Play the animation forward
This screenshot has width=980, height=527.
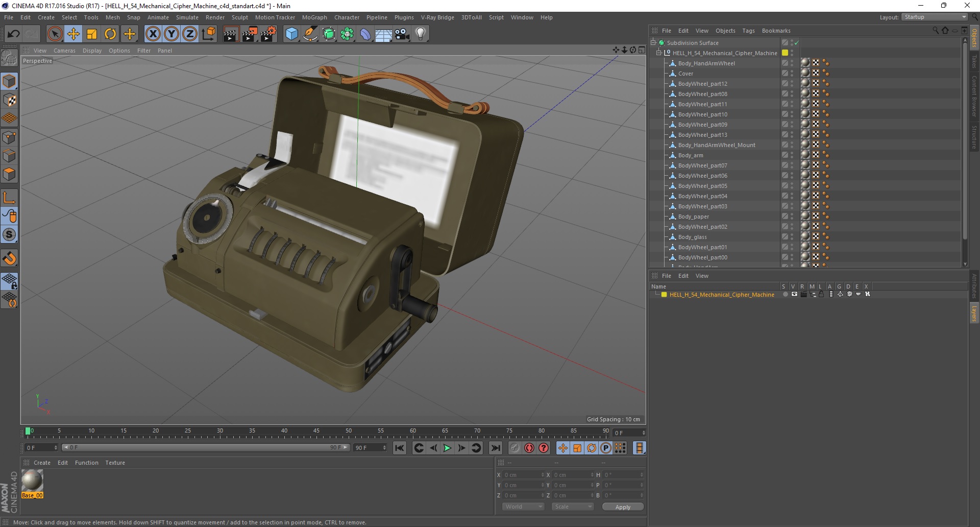pyautogui.click(x=447, y=448)
